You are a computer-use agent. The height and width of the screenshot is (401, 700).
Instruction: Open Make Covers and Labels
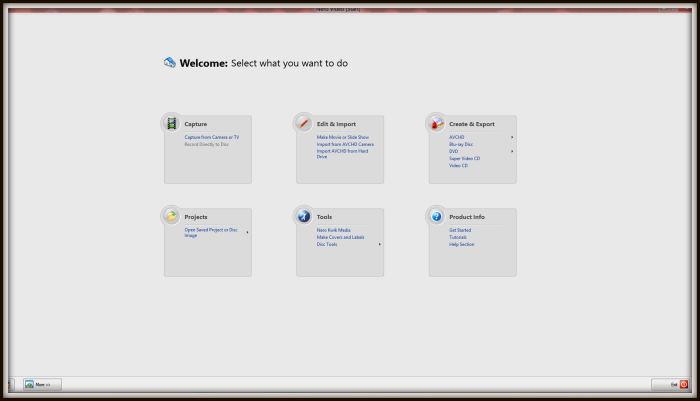tap(340, 237)
